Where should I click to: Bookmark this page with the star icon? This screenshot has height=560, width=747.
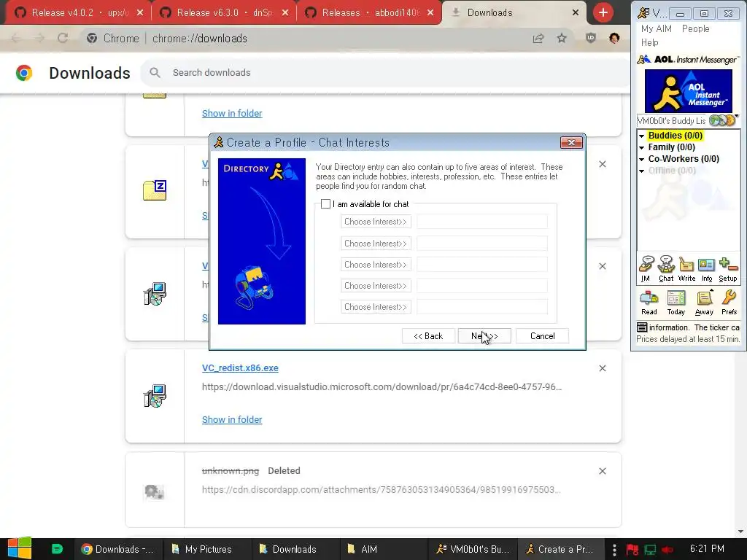click(x=562, y=38)
